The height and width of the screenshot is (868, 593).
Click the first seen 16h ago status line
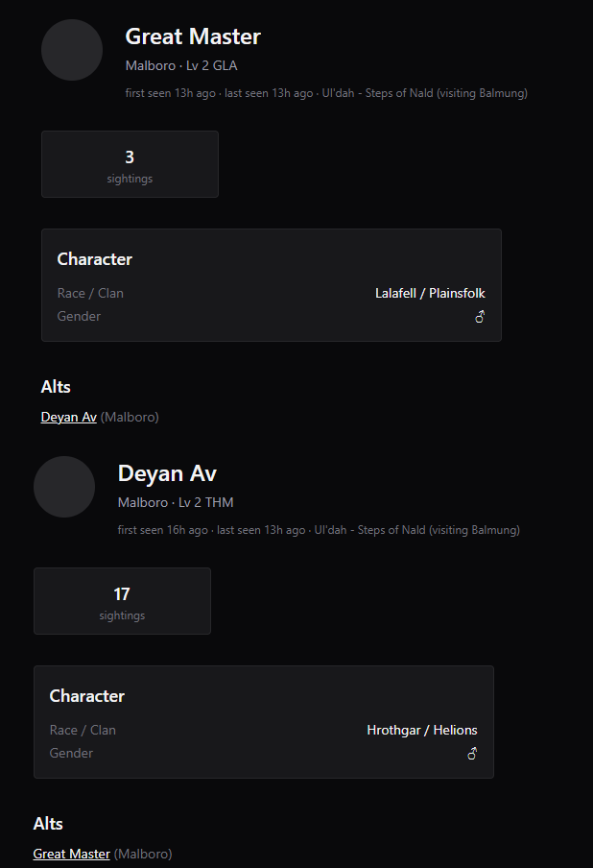(319, 530)
